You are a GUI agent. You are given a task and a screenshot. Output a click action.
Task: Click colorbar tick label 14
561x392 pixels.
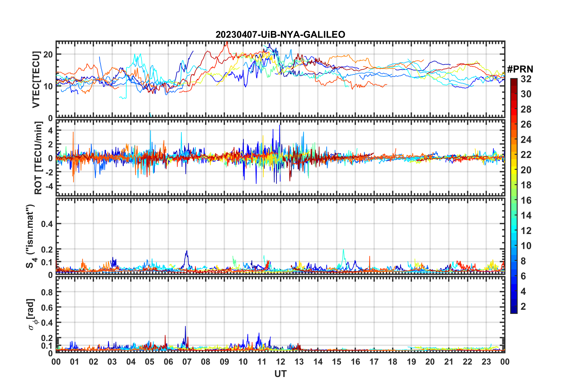tap(526, 215)
